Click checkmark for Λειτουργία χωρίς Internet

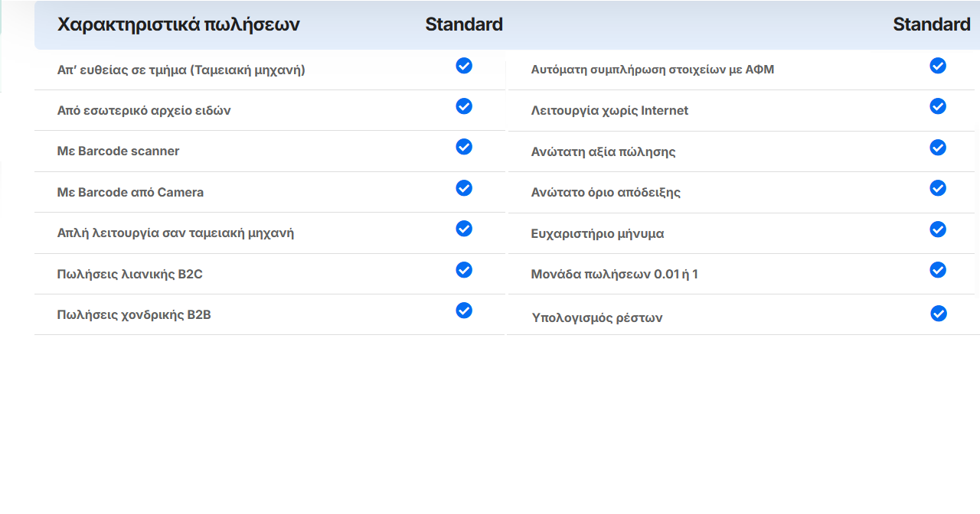[938, 106]
